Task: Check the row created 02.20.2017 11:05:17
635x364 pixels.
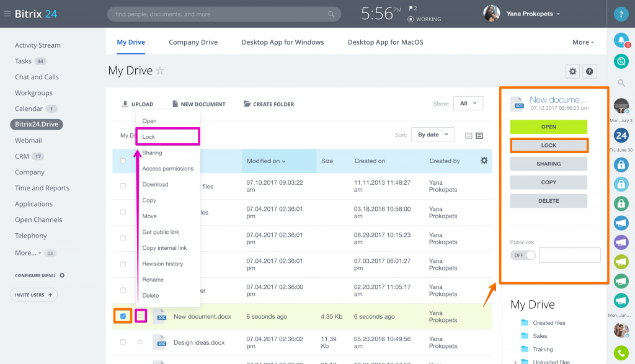Action: [x=123, y=290]
